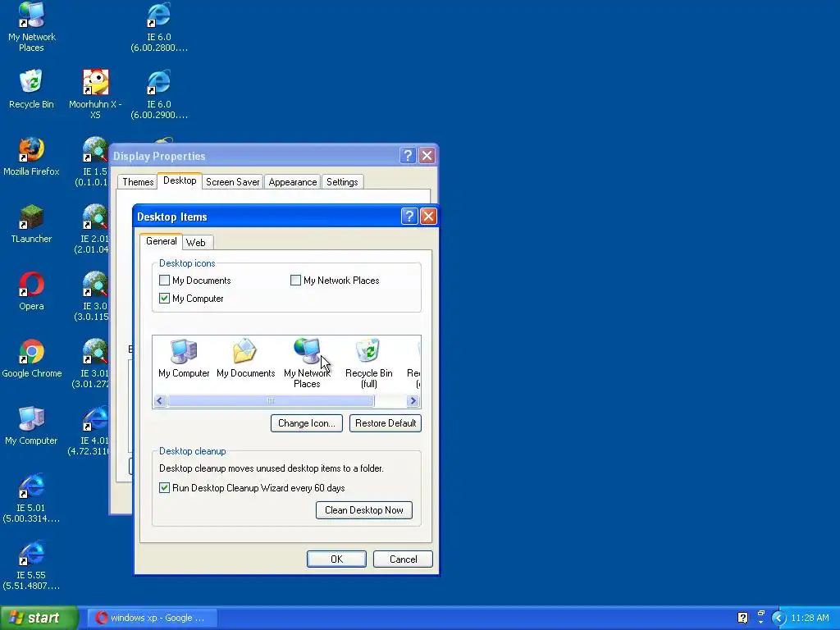Click the 11:28 AM taskbar clock

tap(810, 618)
